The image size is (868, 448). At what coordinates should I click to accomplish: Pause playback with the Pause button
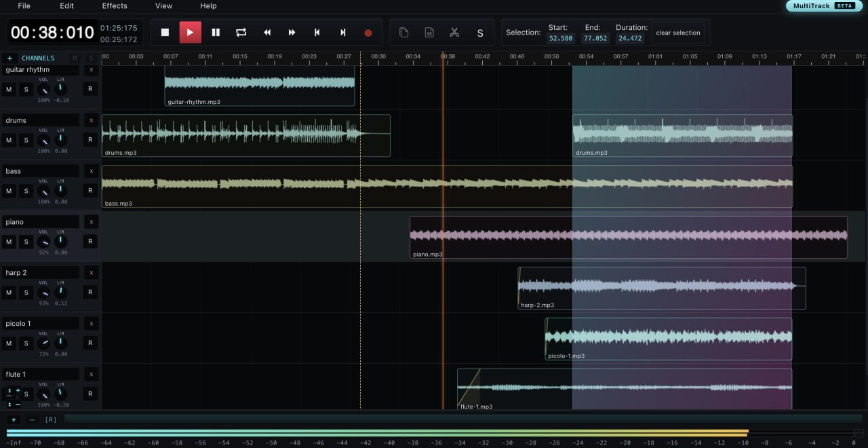[x=216, y=32]
